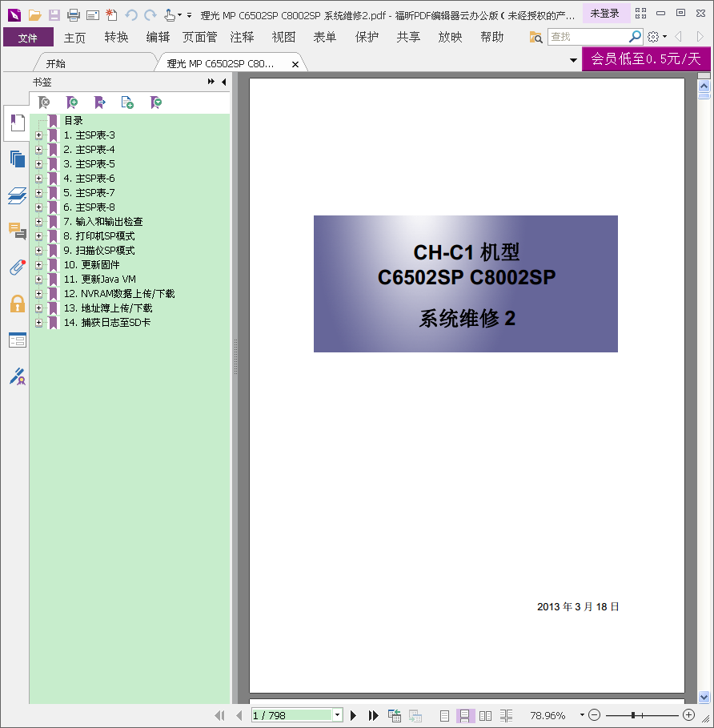Screen dimensions: 714x728
Task: Select facing pages view mode
Action: (x=485, y=716)
